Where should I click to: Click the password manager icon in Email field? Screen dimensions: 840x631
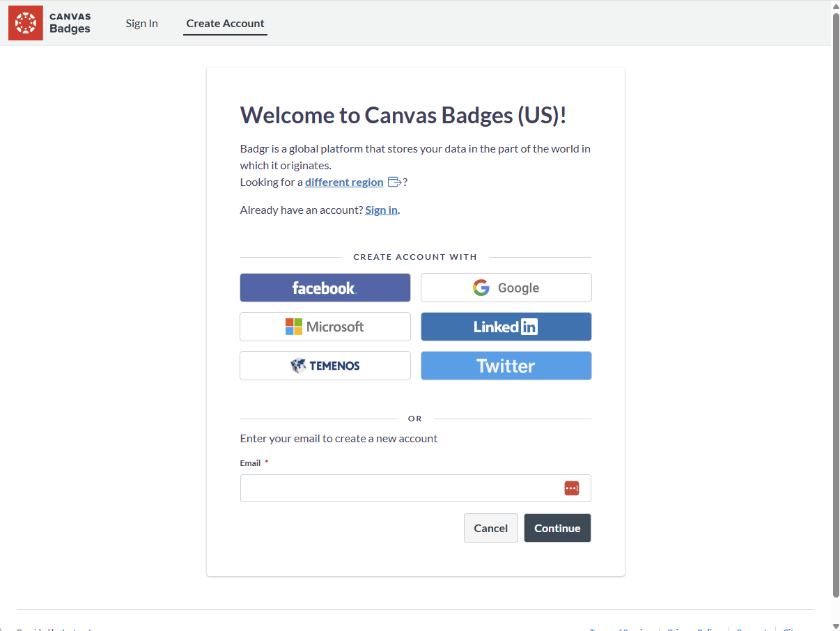pyautogui.click(x=572, y=488)
